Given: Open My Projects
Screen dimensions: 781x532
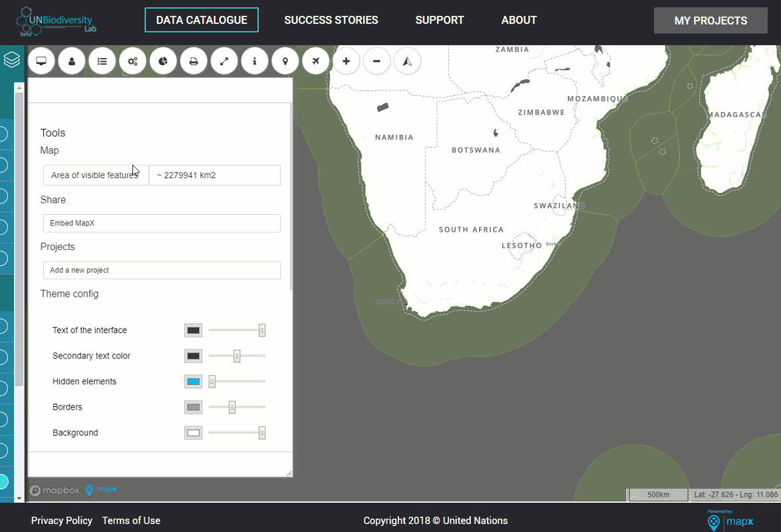Looking at the screenshot, I should (710, 21).
